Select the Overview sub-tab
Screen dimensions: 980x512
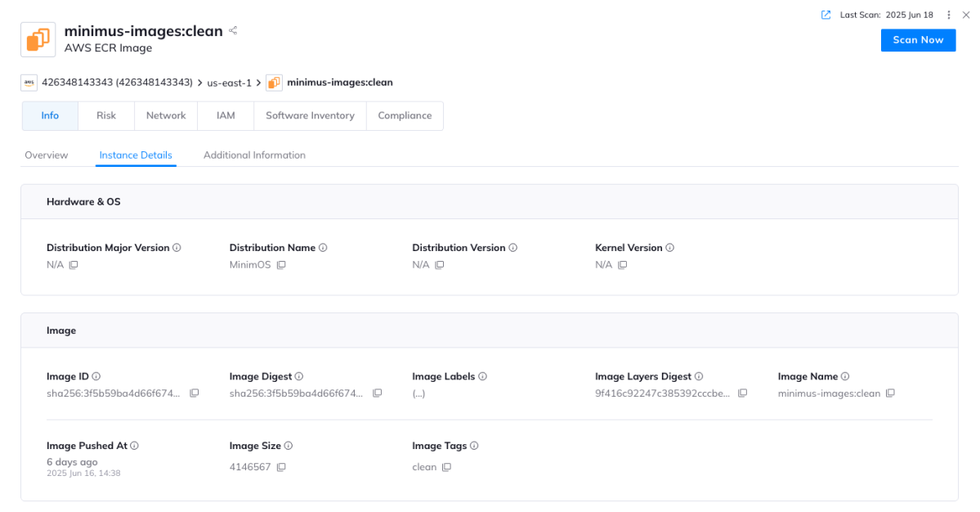47,155
